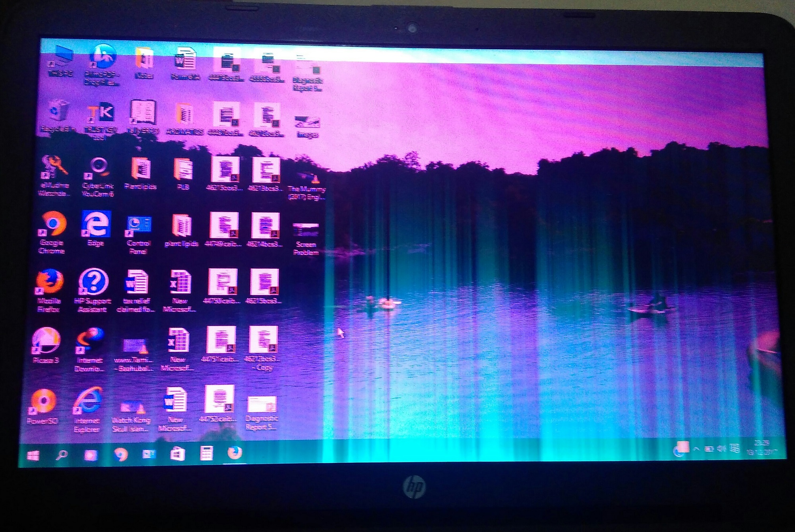This screenshot has height=532, width=795.
Task: Open the volume control in tray
Action: (722, 449)
